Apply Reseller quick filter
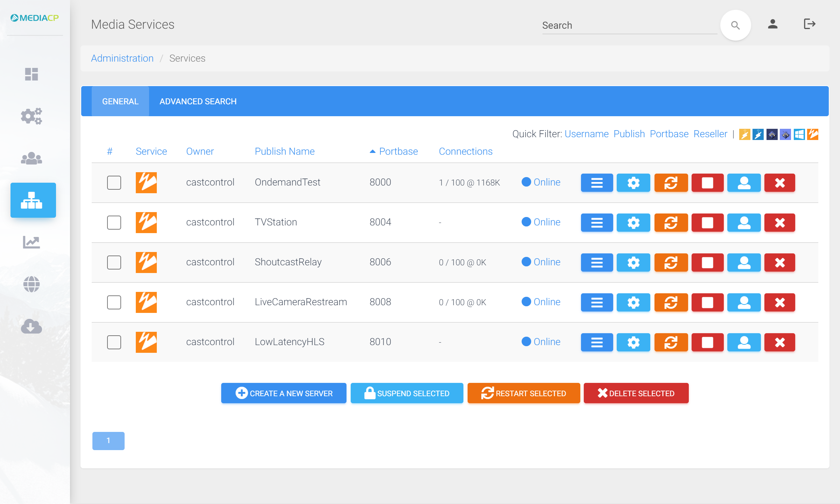The image size is (840, 504). (x=710, y=134)
